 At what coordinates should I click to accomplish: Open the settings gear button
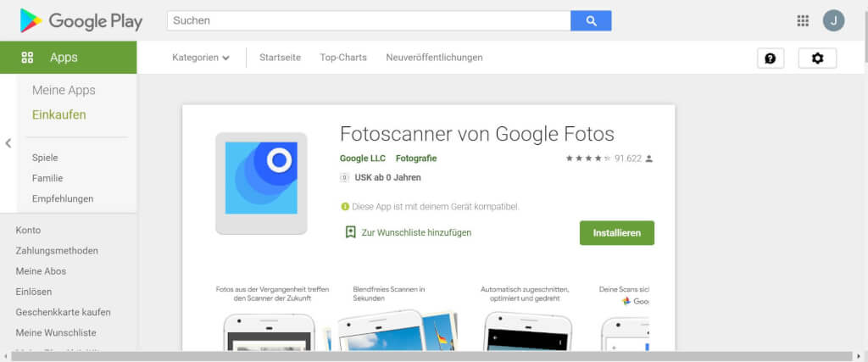[817, 58]
